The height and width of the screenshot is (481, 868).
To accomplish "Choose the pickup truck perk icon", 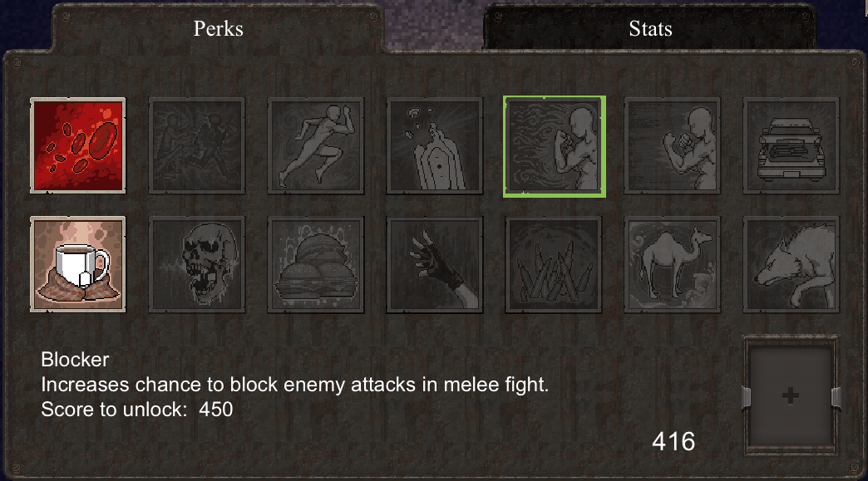I will pyautogui.click(x=791, y=146).
